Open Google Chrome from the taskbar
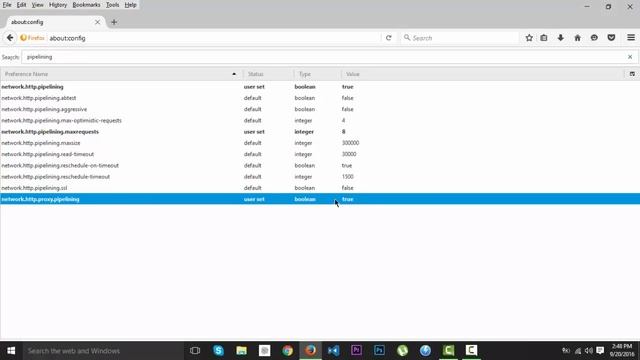640x360 pixels. click(x=287, y=351)
